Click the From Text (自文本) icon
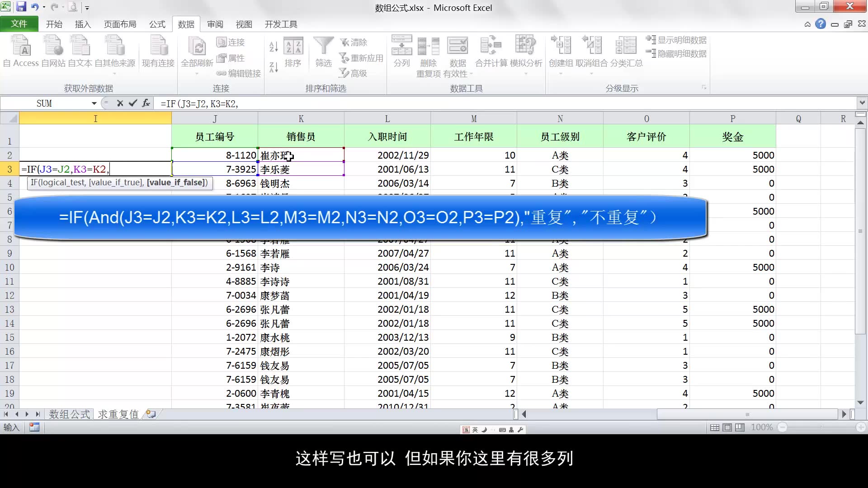The image size is (868, 488). click(80, 52)
